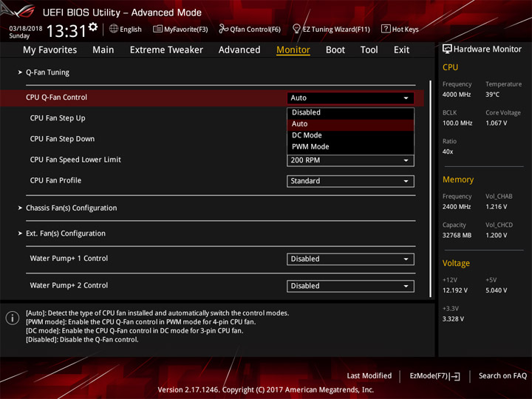This screenshot has height=399, width=532.
Task: Select PWM Mode option
Action: click(350, 147)
